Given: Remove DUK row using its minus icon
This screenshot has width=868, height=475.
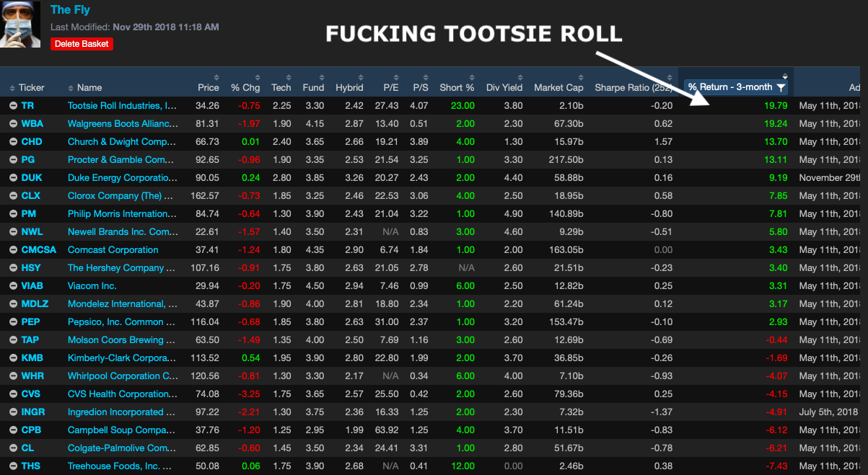Looking at the screenshot, I should pyautogui.click(x=13, y=177).
